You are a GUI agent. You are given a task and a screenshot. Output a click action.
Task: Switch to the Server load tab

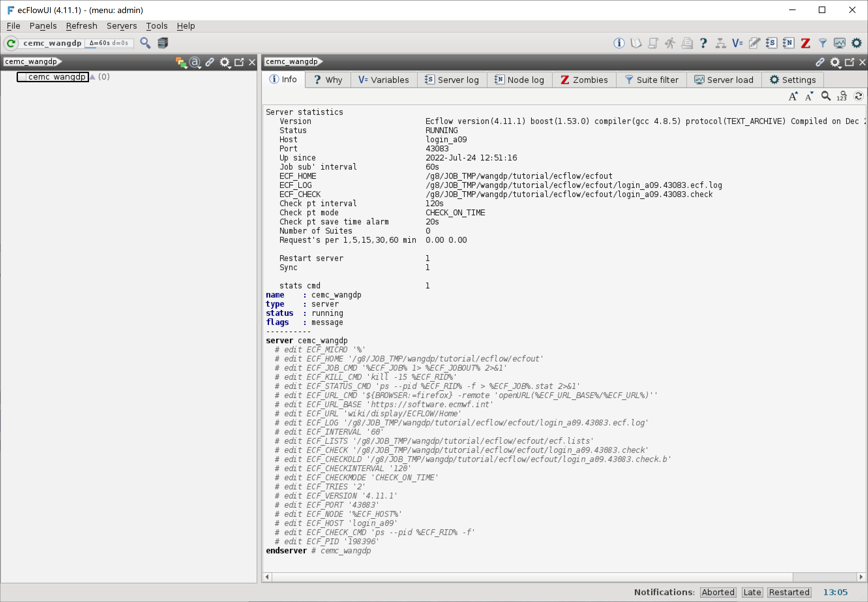click(724, 80)
